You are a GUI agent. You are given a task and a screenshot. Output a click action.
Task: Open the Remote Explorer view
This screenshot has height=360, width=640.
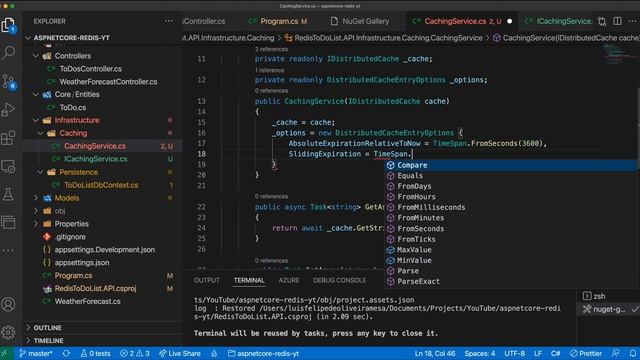click(x=8, y=166)
